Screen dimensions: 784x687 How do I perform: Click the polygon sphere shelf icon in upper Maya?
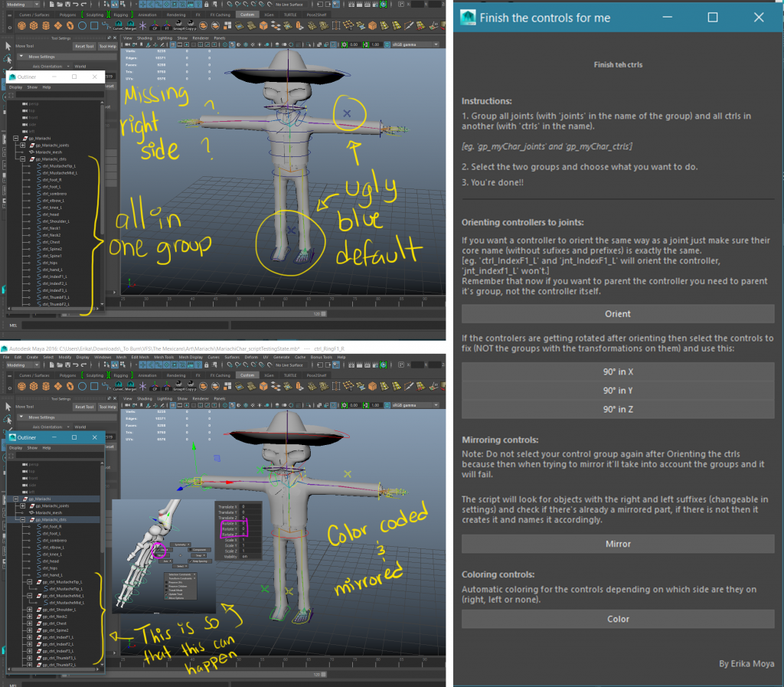(x=21, y=27)
